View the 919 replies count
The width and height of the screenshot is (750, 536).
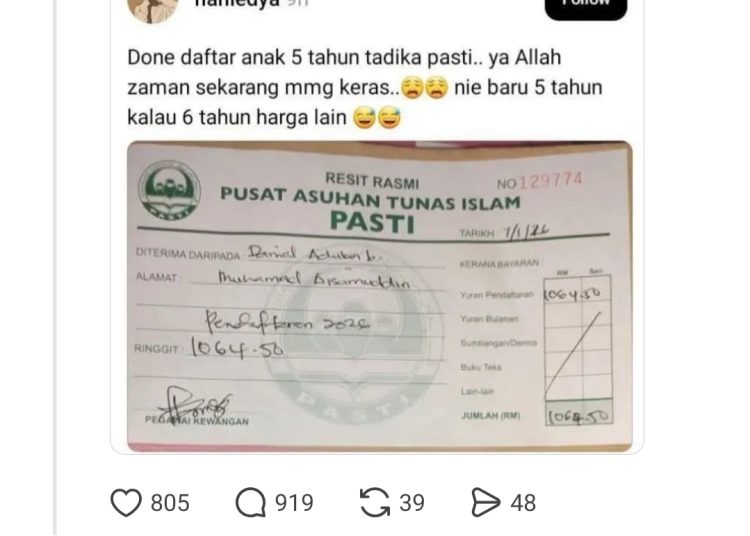[294, 503]
